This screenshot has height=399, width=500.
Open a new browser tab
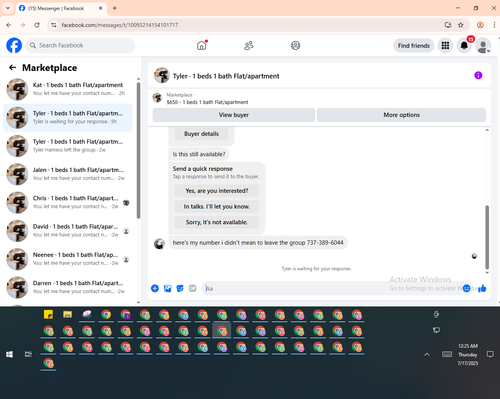[x=115, y=8]
